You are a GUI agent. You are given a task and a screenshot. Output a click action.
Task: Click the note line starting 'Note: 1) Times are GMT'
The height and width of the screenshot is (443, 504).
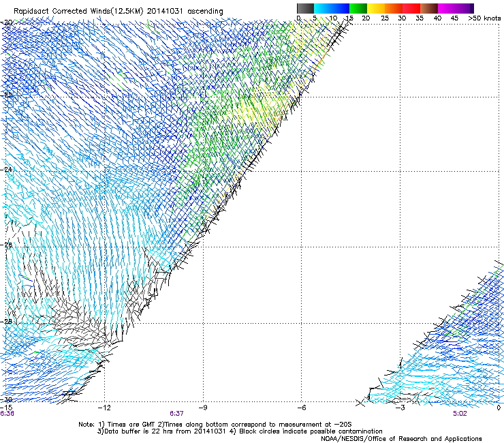(215, 425)
